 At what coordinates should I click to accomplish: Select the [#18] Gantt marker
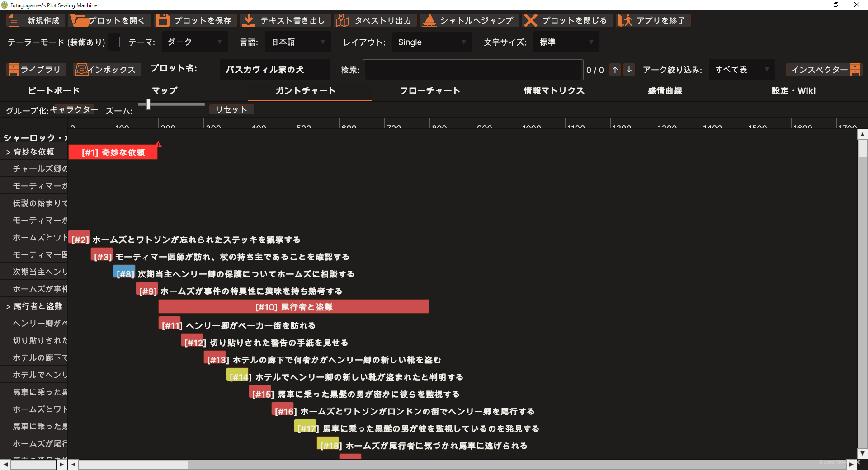(x=328, y=444)
